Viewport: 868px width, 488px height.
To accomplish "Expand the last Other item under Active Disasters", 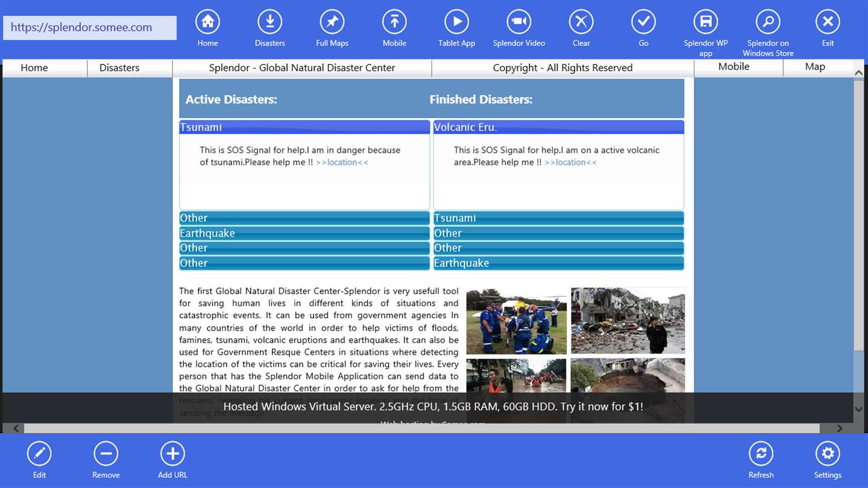I will pyautogui.click(x=304, y=263).
